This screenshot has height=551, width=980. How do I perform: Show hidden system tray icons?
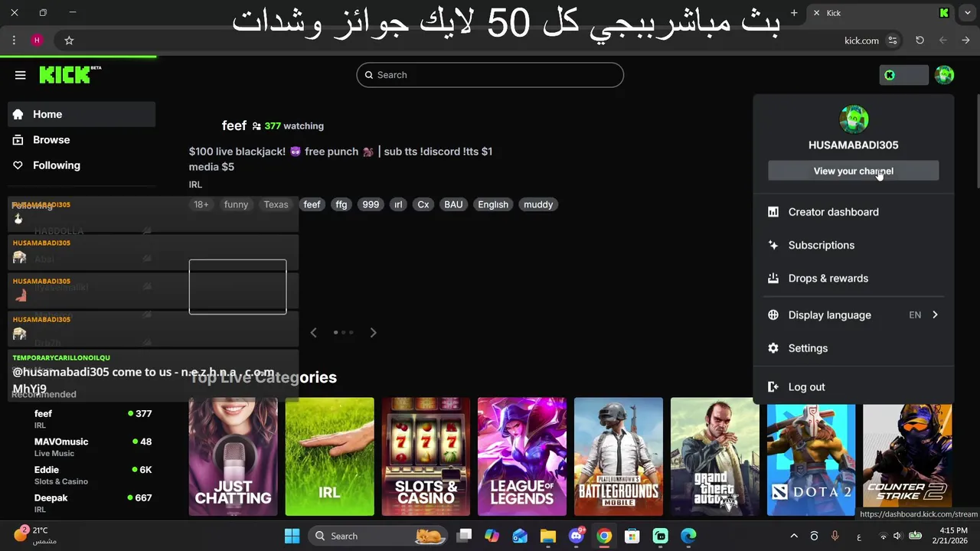pos(794,536)
